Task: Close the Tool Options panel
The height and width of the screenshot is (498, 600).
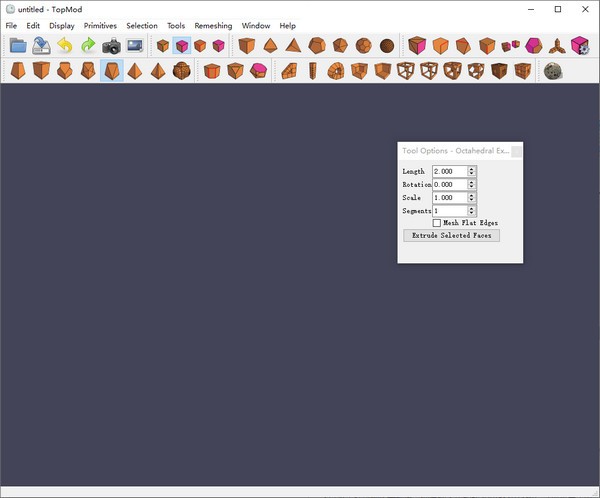Action: 516,151
